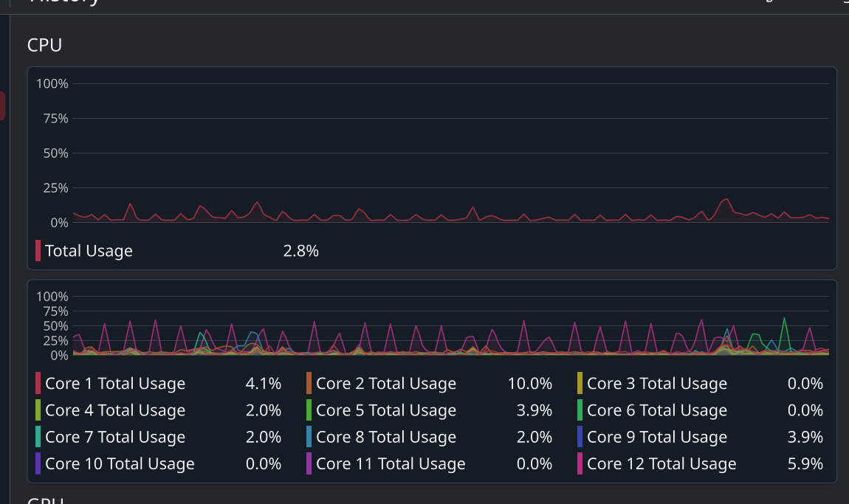Select the Core 8 Total Usage label
This screenshot has width=849, height=504.
[x=386, y=438]
